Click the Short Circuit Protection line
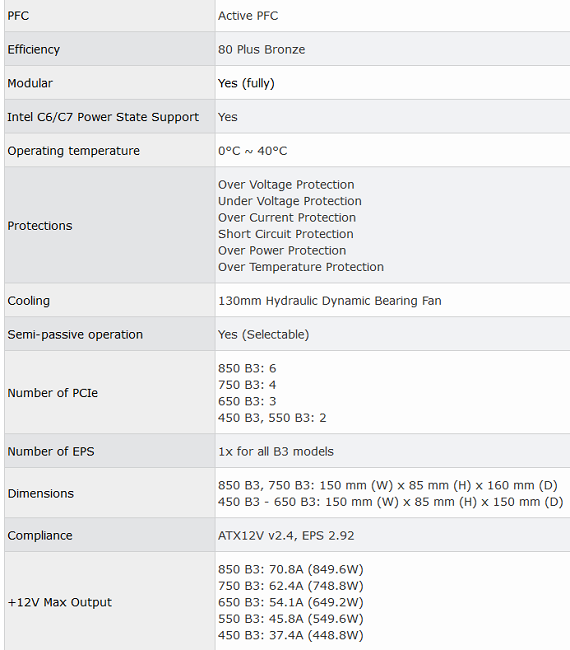 point(286,234)
